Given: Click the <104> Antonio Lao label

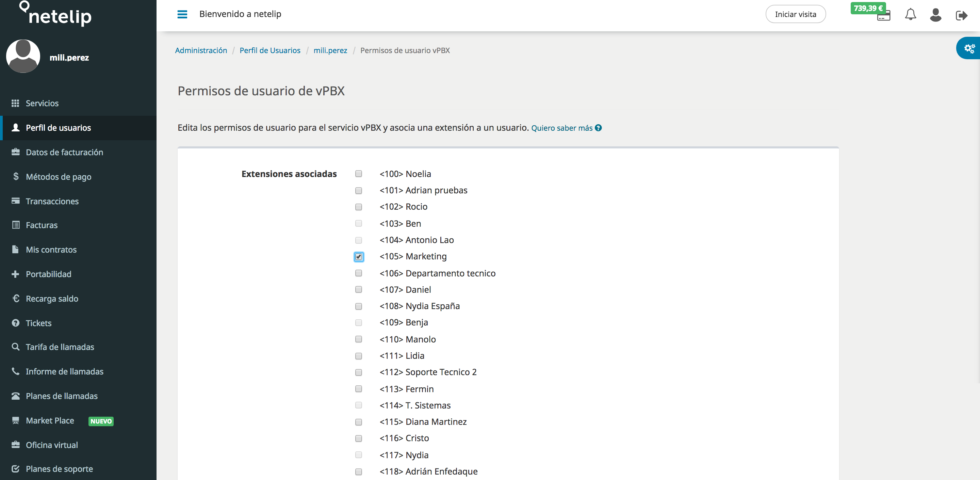Looking at the screenshot, I should coord(416,240).
